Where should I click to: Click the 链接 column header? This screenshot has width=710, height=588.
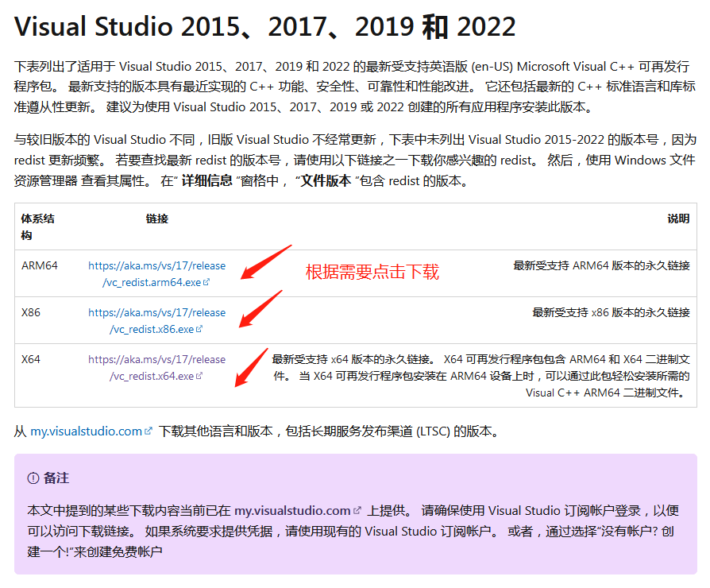pyautogui.click(x=156, y=219)
